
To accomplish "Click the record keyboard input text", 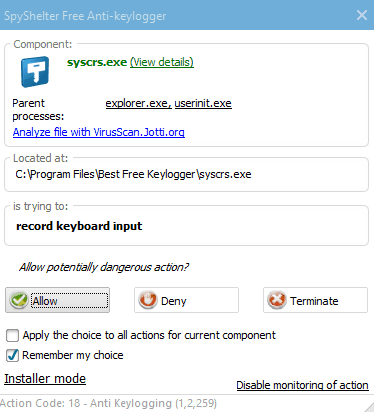I will [x=79, y=226].
